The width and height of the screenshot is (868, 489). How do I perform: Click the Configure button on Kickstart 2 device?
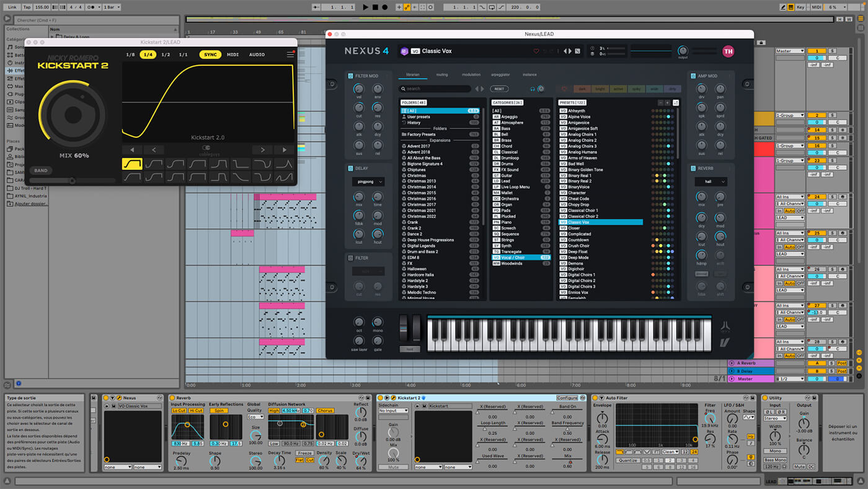[x=567, y=398]
